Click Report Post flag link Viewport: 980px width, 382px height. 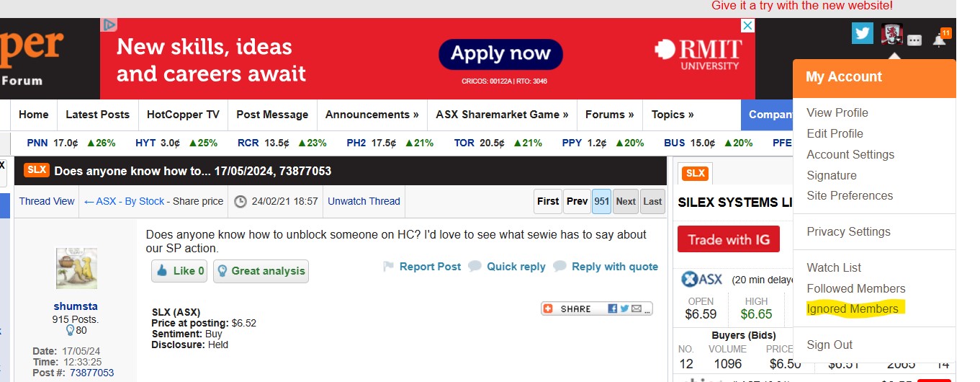coord(422,267)
